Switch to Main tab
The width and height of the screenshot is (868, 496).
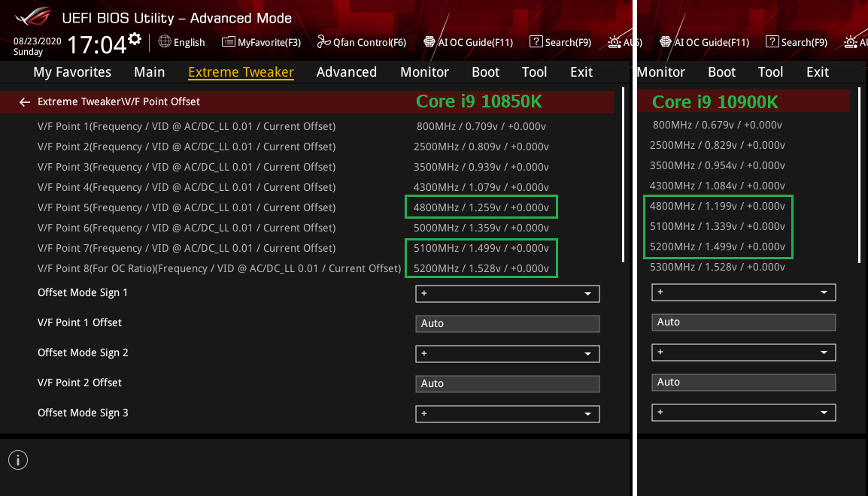tap(150, 72)
